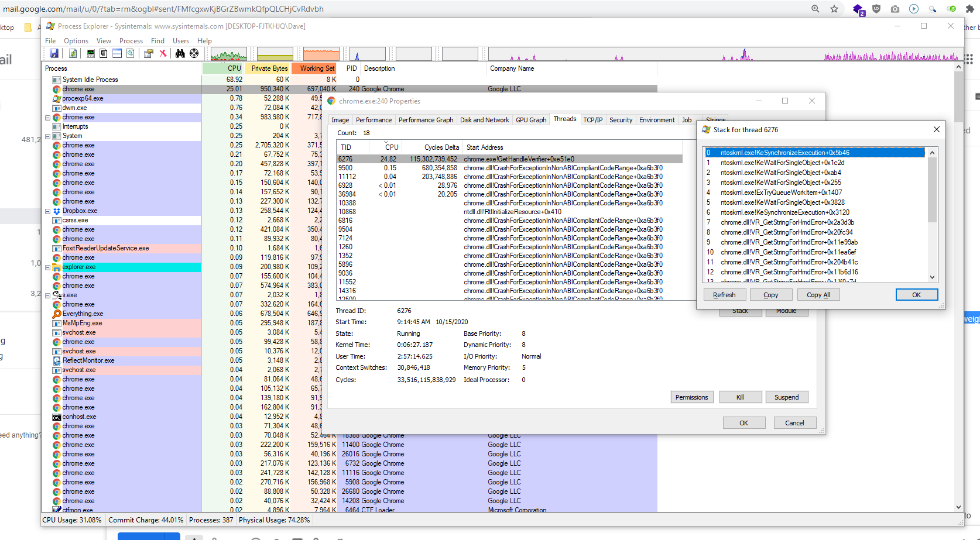This screenshot has height=540, width=980.
Task: Click the Refresh Now toolbar icon
Action: coord(73,53)
